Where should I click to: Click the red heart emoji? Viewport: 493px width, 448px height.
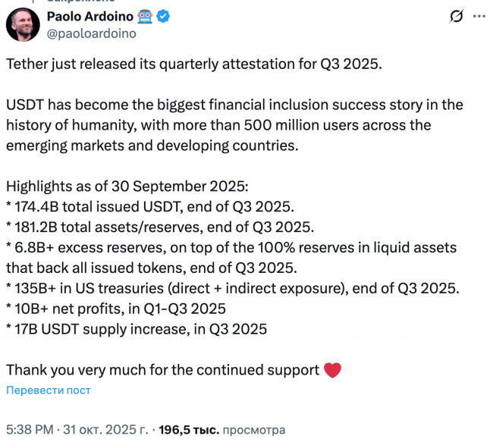click(332, 370)
